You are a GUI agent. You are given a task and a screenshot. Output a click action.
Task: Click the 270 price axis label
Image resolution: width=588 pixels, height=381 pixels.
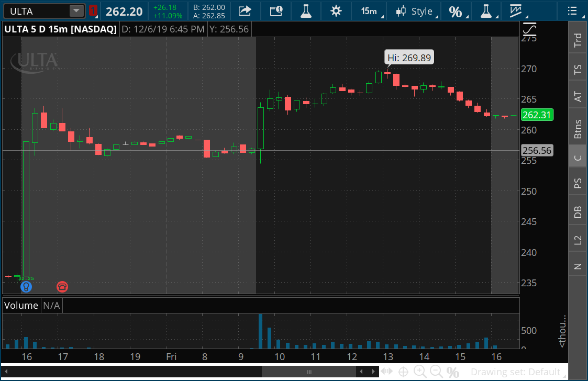coord(529,69)
